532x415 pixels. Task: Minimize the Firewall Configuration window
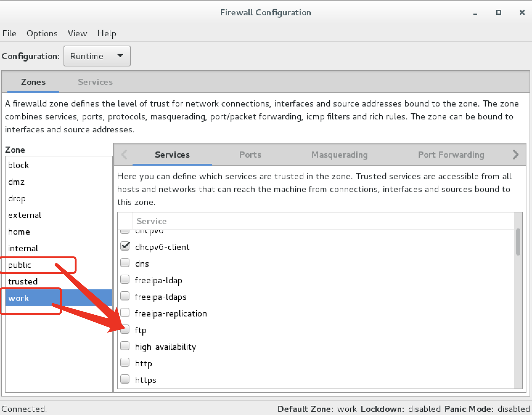tap(475, 13)
